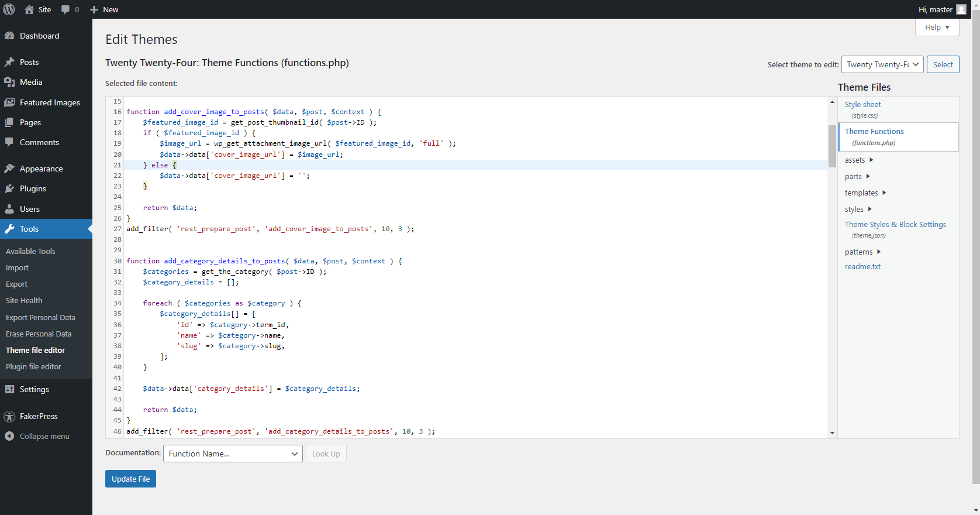This screenshot has width=980, height=515.
Task: Click the New content plus icon
Action: pos(94,9)
